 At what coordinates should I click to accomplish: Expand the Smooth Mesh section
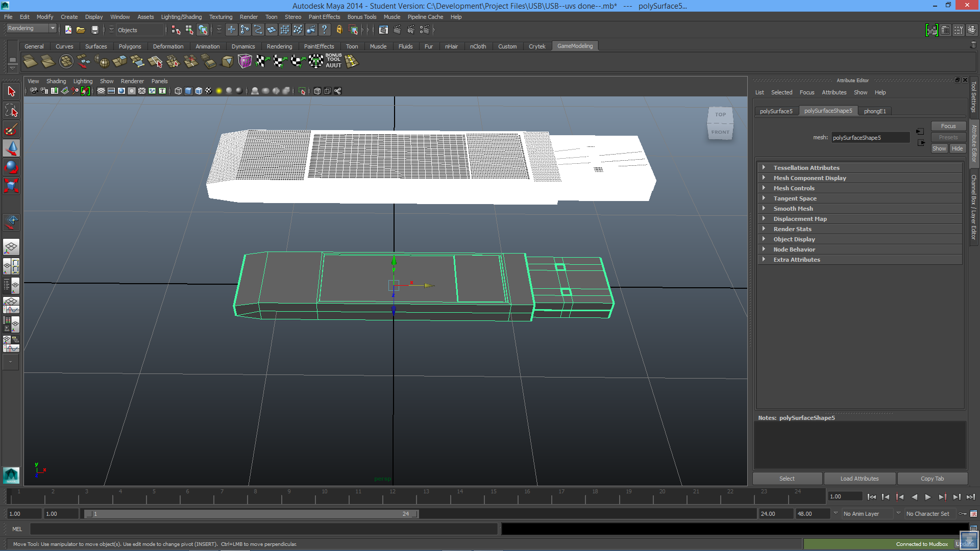click(793, 208)
